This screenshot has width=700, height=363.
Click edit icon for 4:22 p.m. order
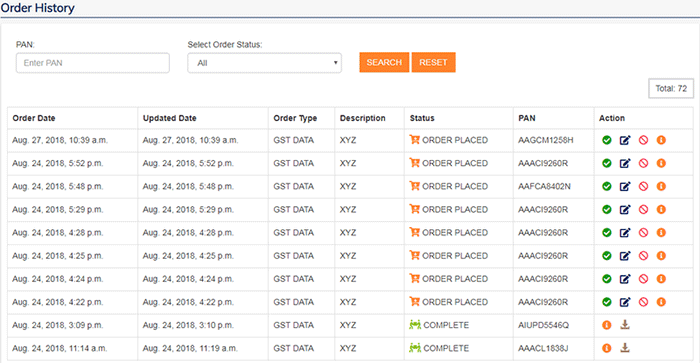point(625,302)
